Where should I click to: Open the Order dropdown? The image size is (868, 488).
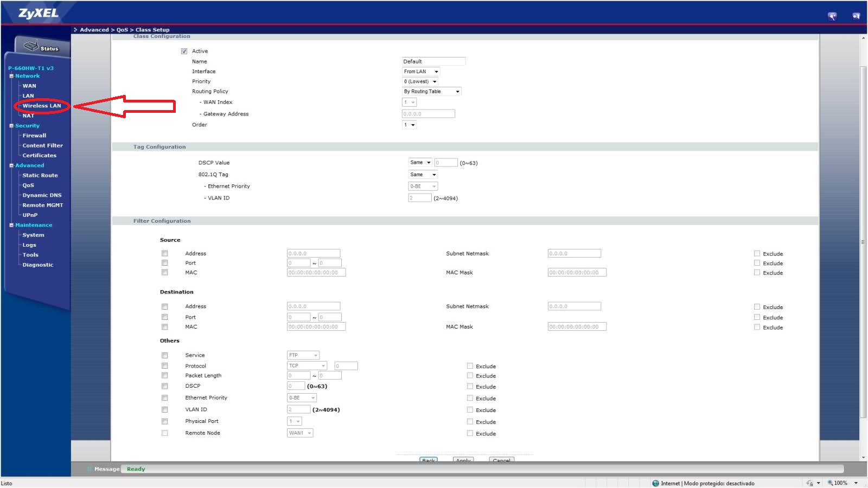pos(409,125)
